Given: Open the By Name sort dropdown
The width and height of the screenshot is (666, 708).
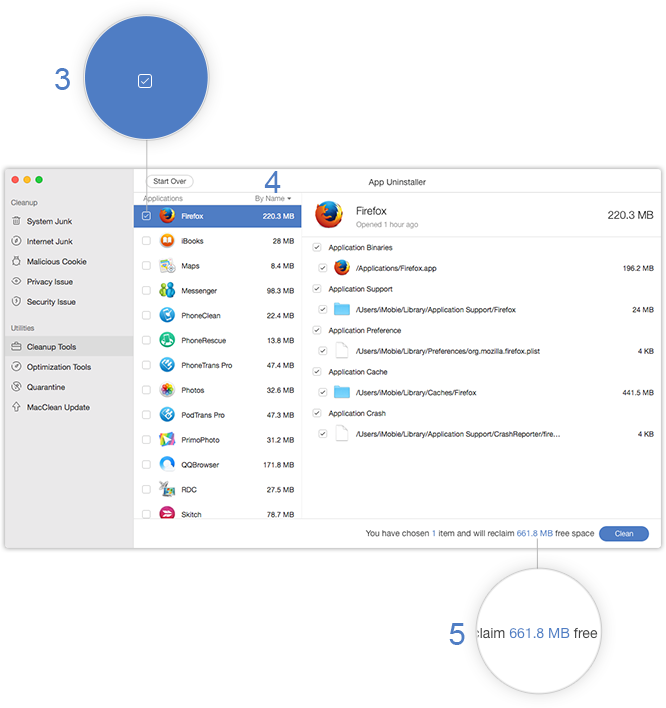Looking at the screenshot, I should click(x=273, y=198).
